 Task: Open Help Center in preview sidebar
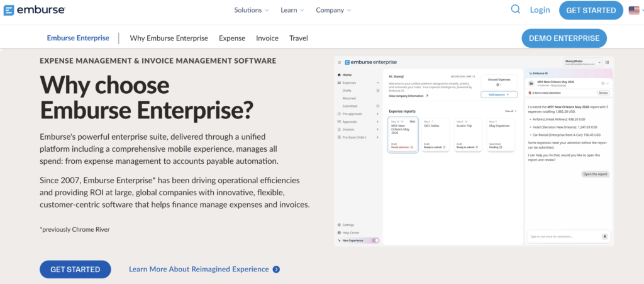(x=348, y=232)
